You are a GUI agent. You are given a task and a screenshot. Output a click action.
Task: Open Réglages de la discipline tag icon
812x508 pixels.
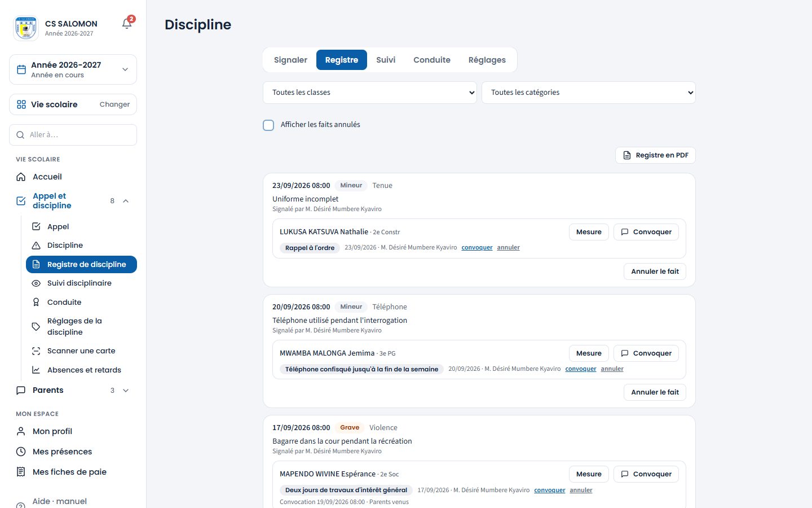[36, 326]
